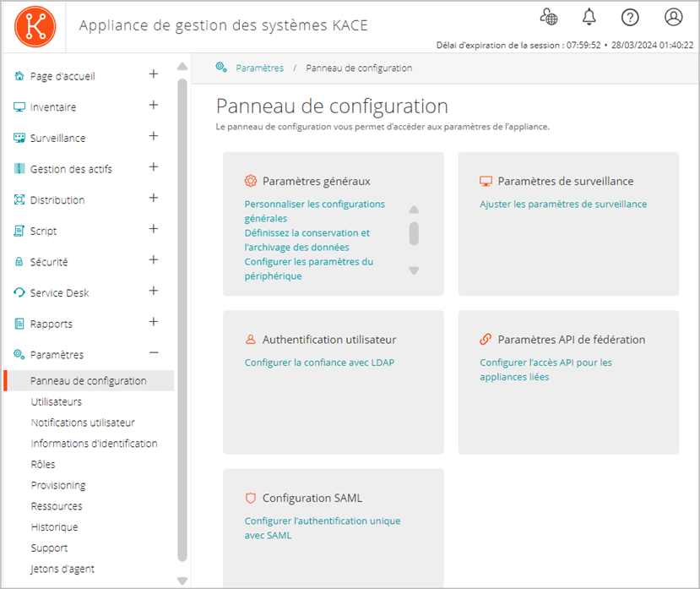700x589 pixels.
Task: Click the Inventaire monitor icon
Action: pyautogui.click(x=19, y=107)
